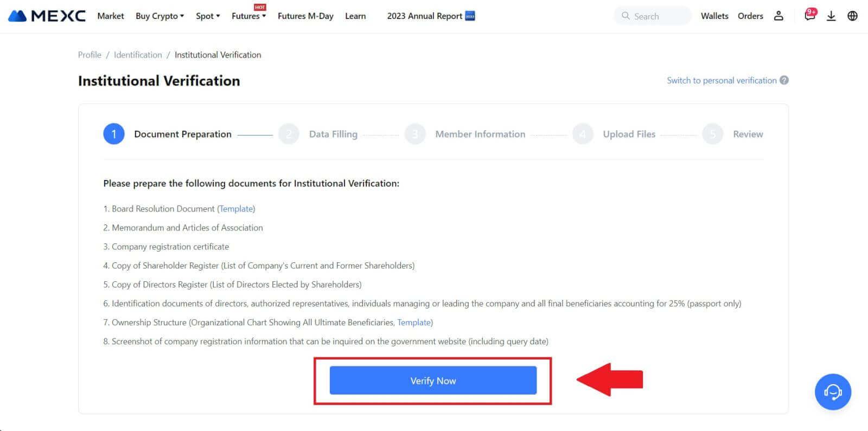Select Learn from the navigation bar
The height and width of the screenshot is (431, 868).
[355, 16]
